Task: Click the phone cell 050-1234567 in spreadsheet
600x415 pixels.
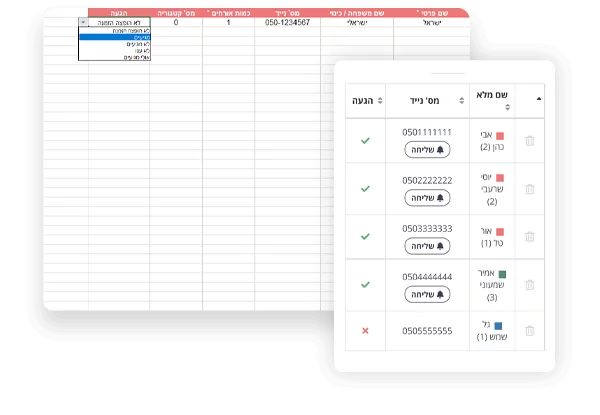Action: tap(287, 21)
